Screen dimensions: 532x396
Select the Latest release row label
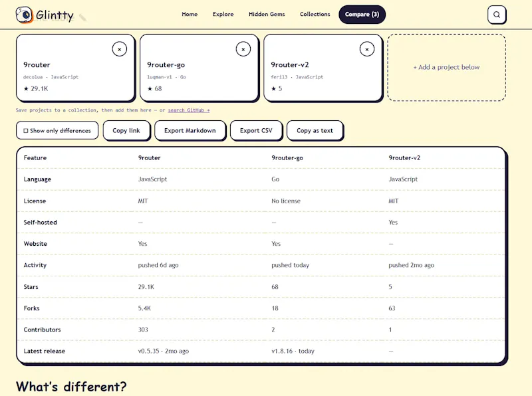pyautogui.click(x=44, y=351)
